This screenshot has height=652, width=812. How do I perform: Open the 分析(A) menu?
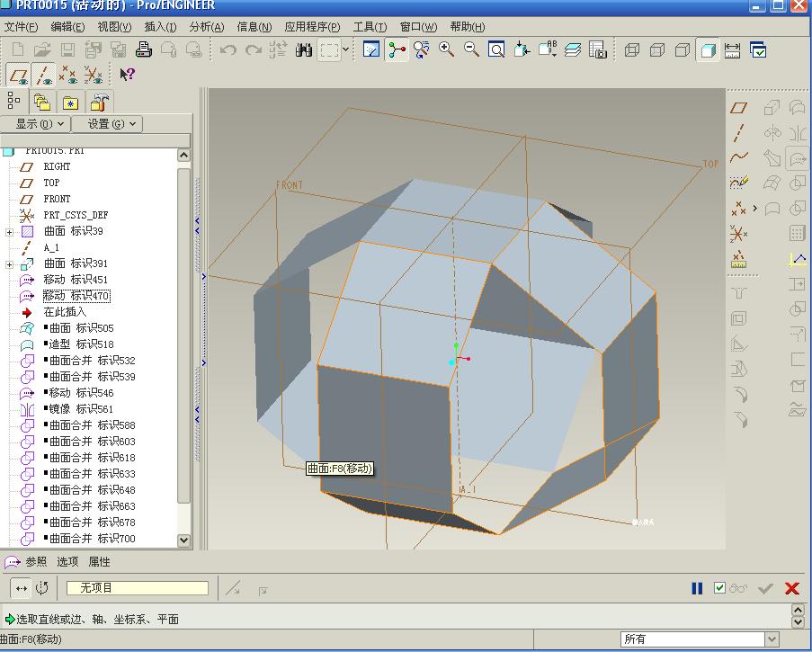tap(207, 27)
